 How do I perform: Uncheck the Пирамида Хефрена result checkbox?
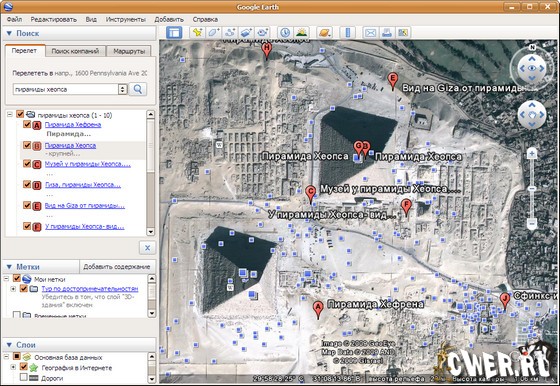(x=27, y=124)
